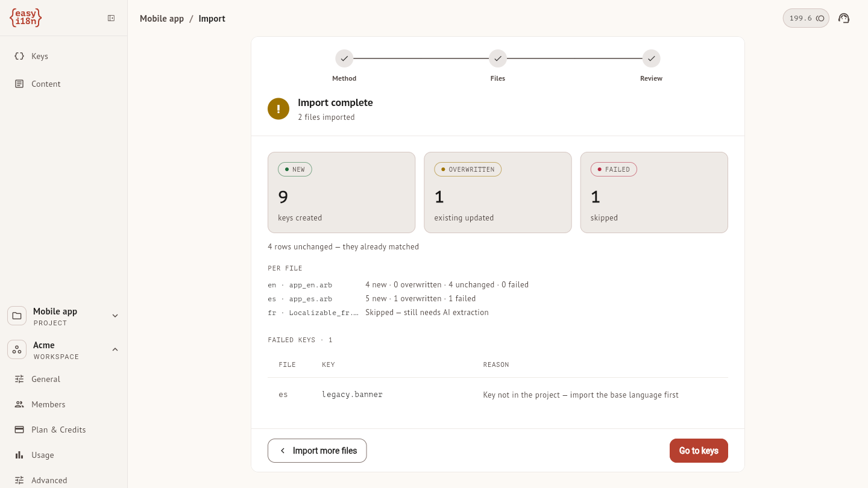Click the easy i18n logo
This screenshot has height=488, width=868.
(x=26, y=18)
